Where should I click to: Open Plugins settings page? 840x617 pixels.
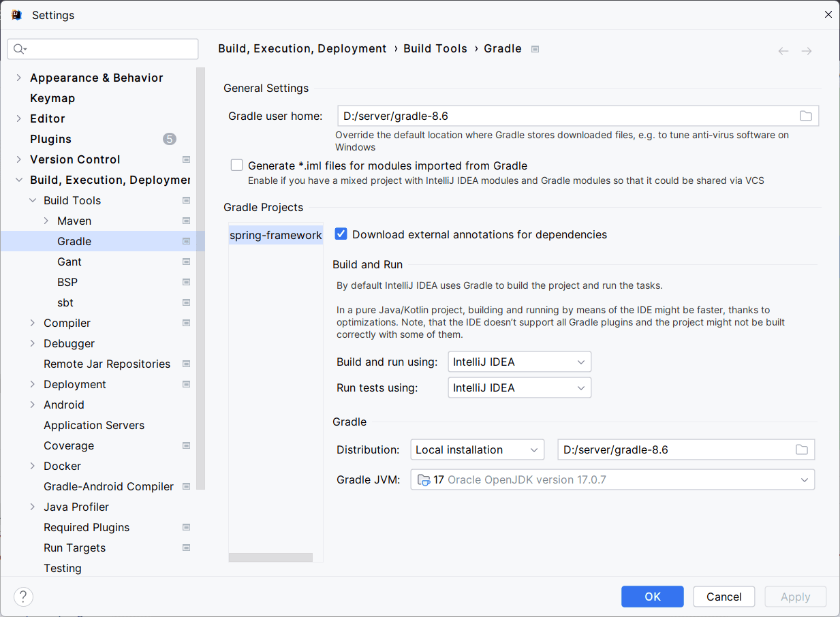(x=50, y=139)
